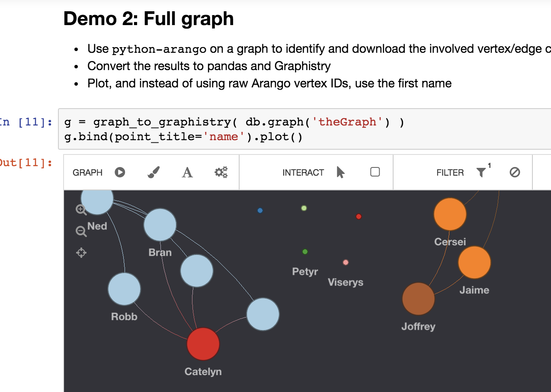Viewport: 551px width, 392px height.
Task: Select the Cersei orange node
Action: [450, 214]
